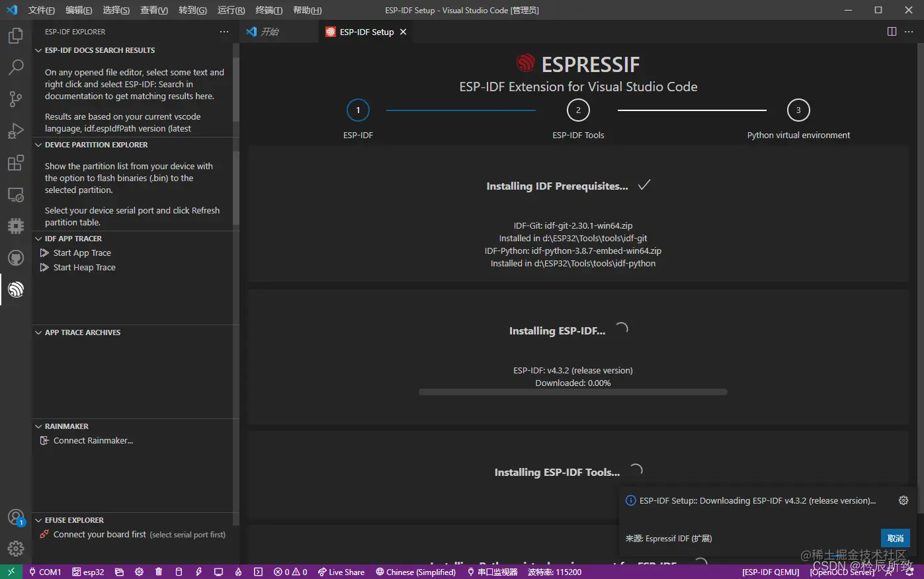Click Start Heap Trace

pyautogui.click(x=84, y=268)
